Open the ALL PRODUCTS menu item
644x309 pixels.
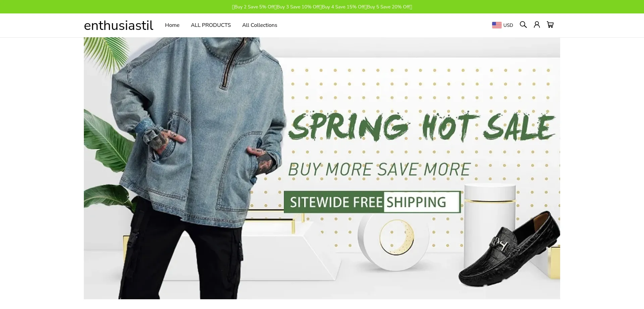pyautogui.click(x=211, y=25)
